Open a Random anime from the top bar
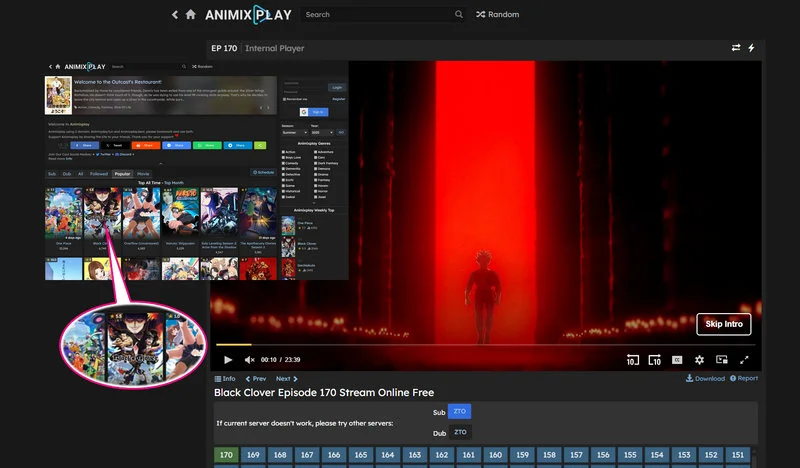800x468 pixels. [497, 14]
